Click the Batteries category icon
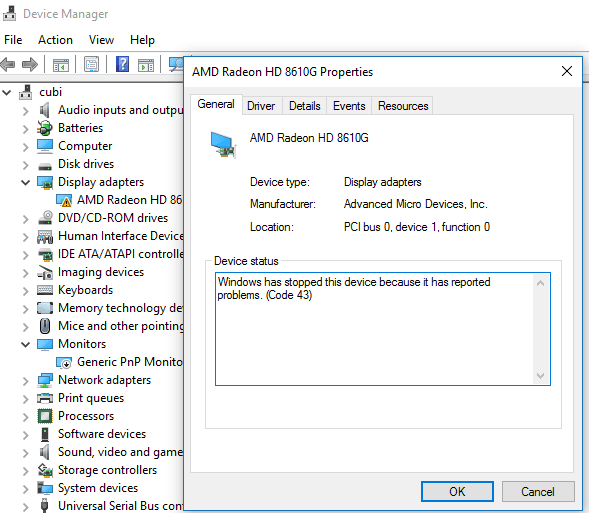Screen dimensions: 589x513 pyautogui.click(x=45, y=128)
